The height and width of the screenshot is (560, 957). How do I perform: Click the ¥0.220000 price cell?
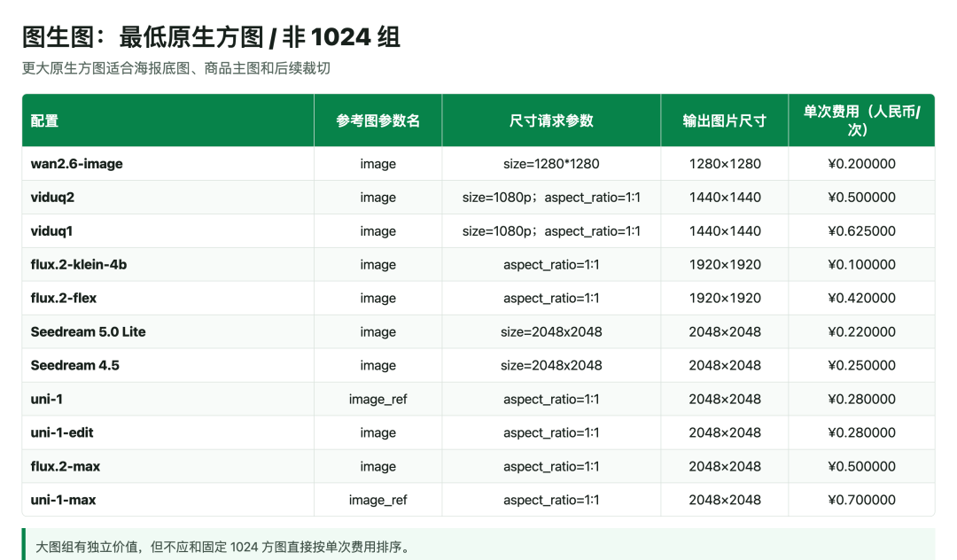(x=861, y=331)
